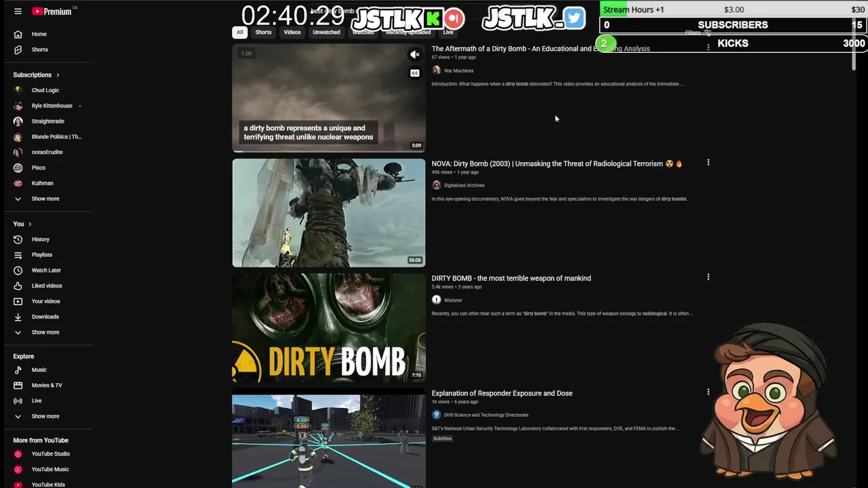Open Music under Explore
This screenshot has width=868, height=488.
click(x=39, y=370)
